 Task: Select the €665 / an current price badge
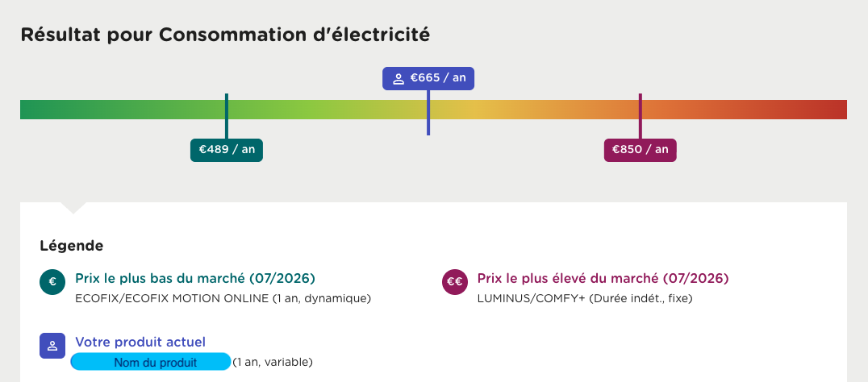coord(428,78)
